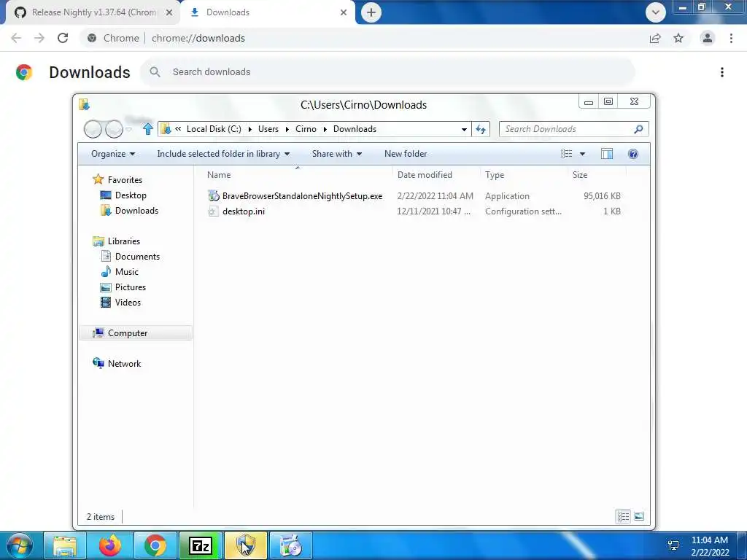Go back in Chrome history

coord(16,38)
